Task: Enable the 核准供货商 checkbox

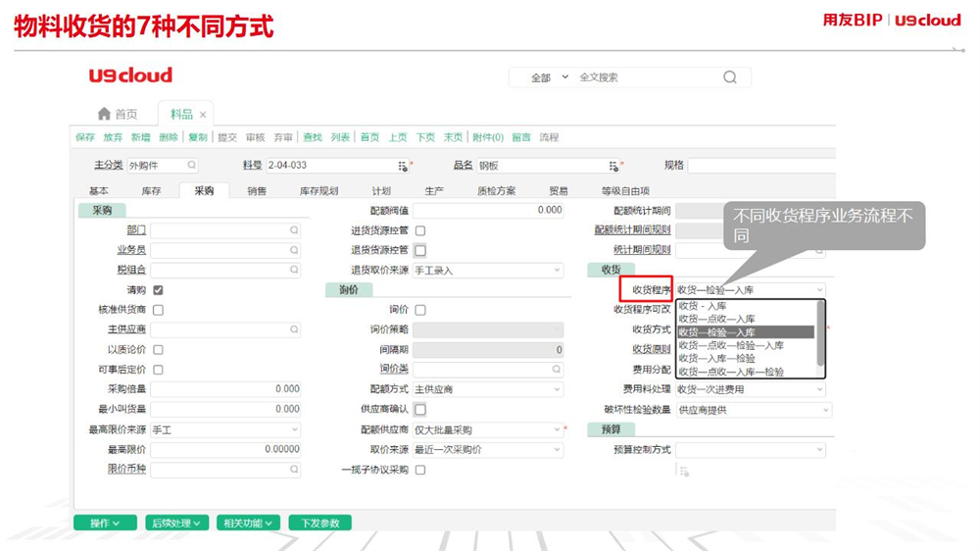Action: (158, 310)
